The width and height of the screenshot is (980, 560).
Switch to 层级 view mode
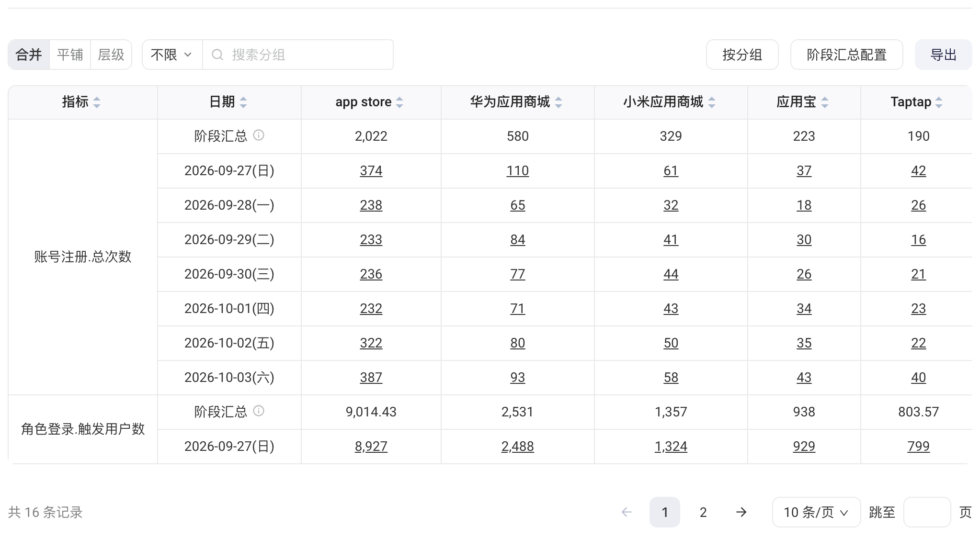point(111,55)
